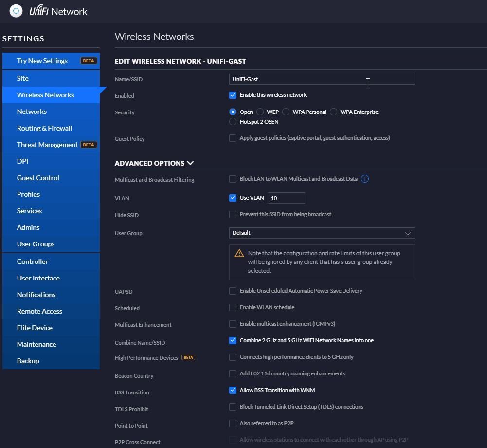Open User Interface settings
Image resolution: width=487 pixels, height=448 pixels.
[51, 278]
